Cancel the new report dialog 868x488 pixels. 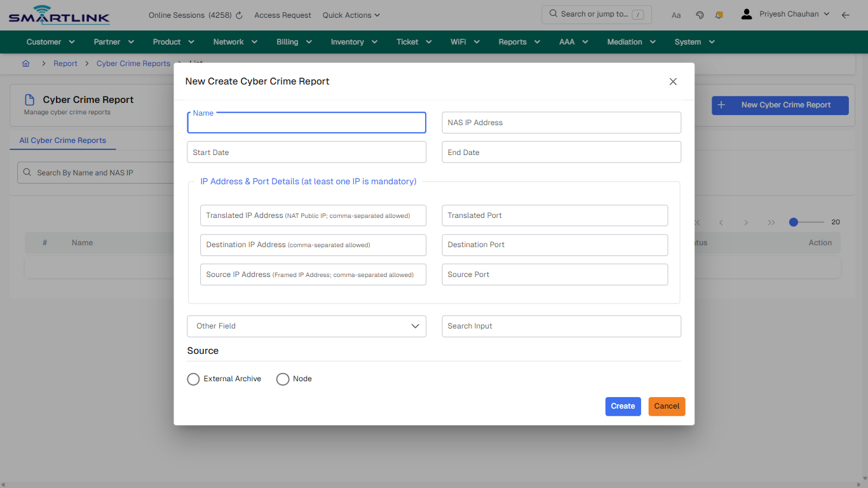(667, 406)
